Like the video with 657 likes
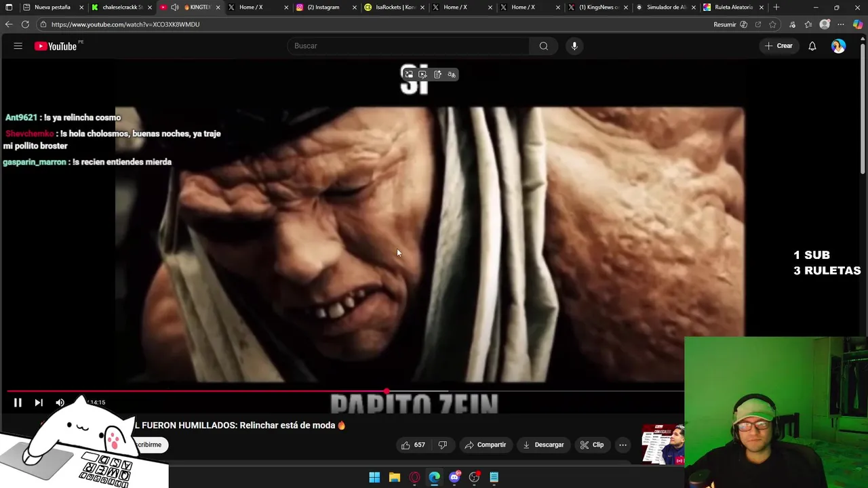Image resolution: width=868 pixels, height=488 pixels. (413, 445)
